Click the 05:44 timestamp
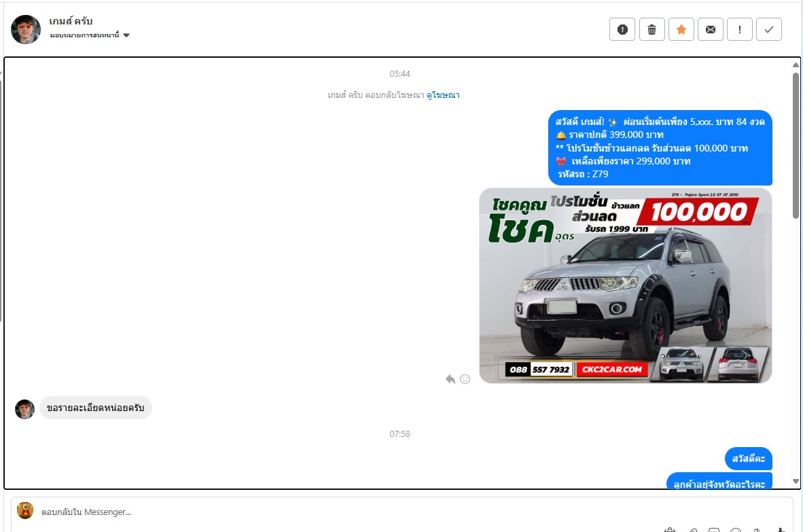Viewport: 803px width, 532px height. (x=399, y=74)
